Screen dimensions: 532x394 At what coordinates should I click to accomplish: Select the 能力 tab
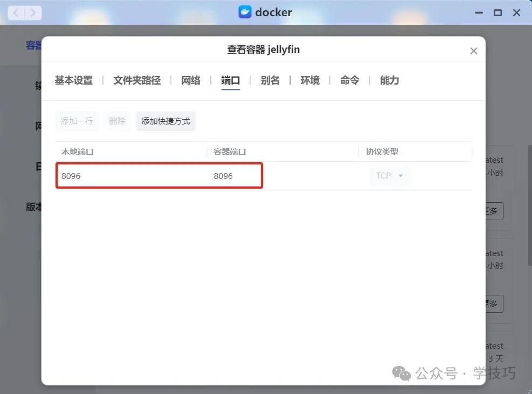click(x=389, y=80)
